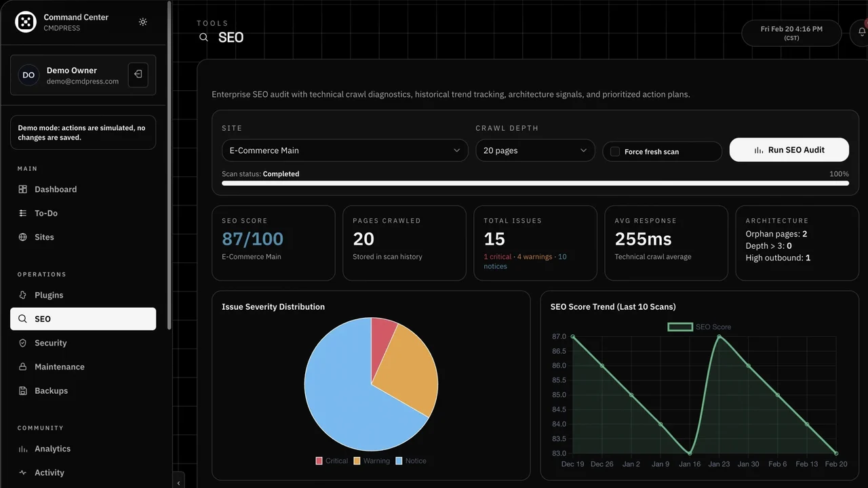
Task: Click the Analytics bar chart icon
Action: (x=22, y=449)
